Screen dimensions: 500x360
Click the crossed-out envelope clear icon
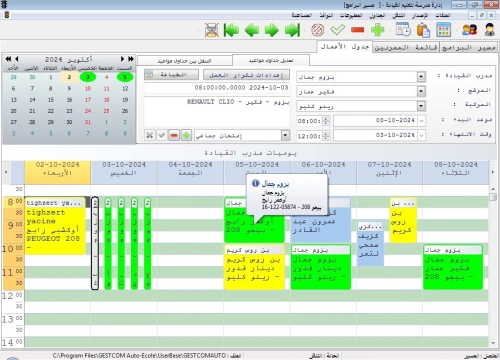pyautogui.click(x=212, y=30)
